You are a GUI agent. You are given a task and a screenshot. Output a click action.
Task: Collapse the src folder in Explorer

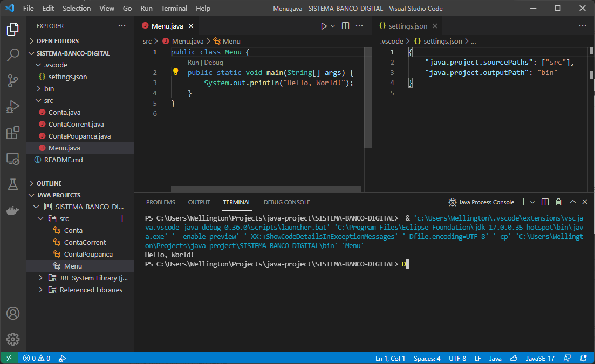click(38, 100)
